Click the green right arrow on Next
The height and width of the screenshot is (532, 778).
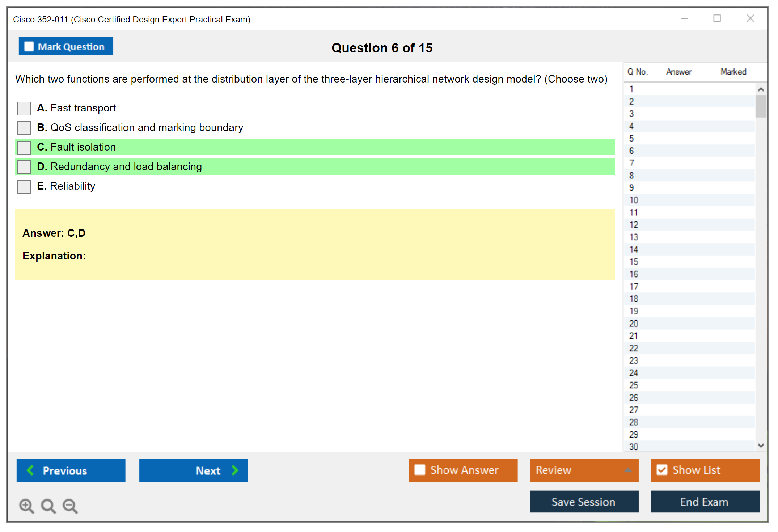point(235,470)
